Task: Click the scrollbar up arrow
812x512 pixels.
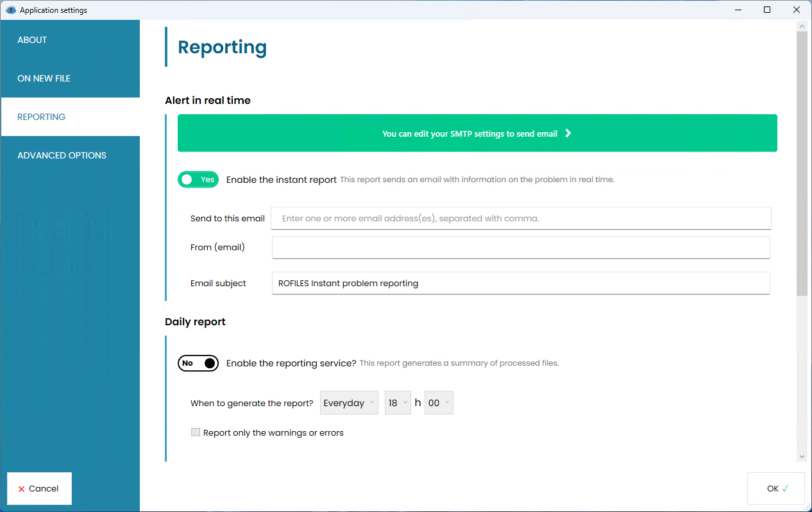Action: (802, 26)
